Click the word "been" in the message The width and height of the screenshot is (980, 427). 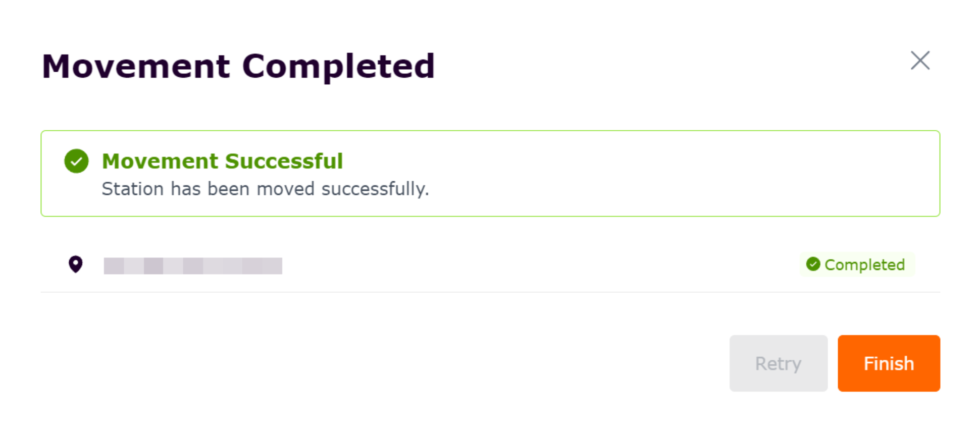click(x=228, y=189)
